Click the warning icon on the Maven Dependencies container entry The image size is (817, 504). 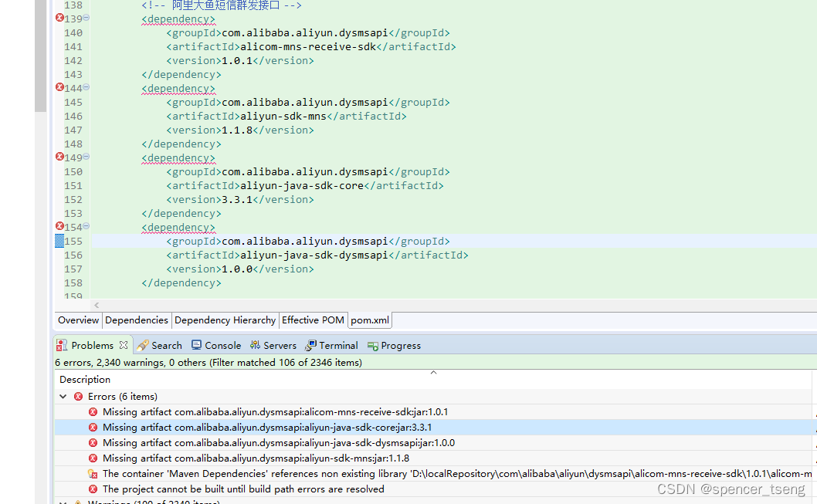(x=93, y=473)
